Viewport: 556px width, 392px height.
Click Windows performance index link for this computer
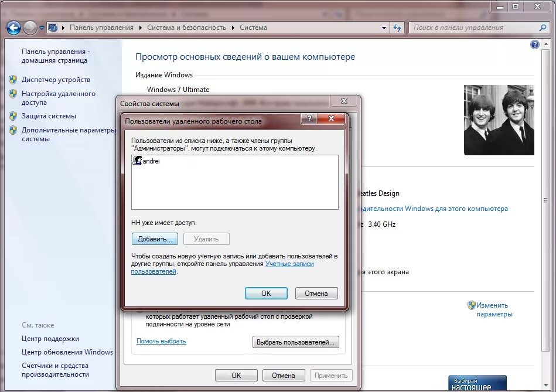pos(434,209)
